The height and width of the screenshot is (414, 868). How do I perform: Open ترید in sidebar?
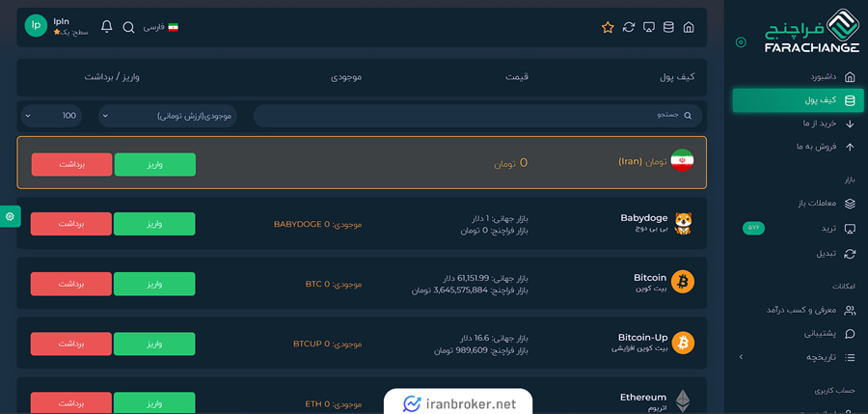coord(839,229)
